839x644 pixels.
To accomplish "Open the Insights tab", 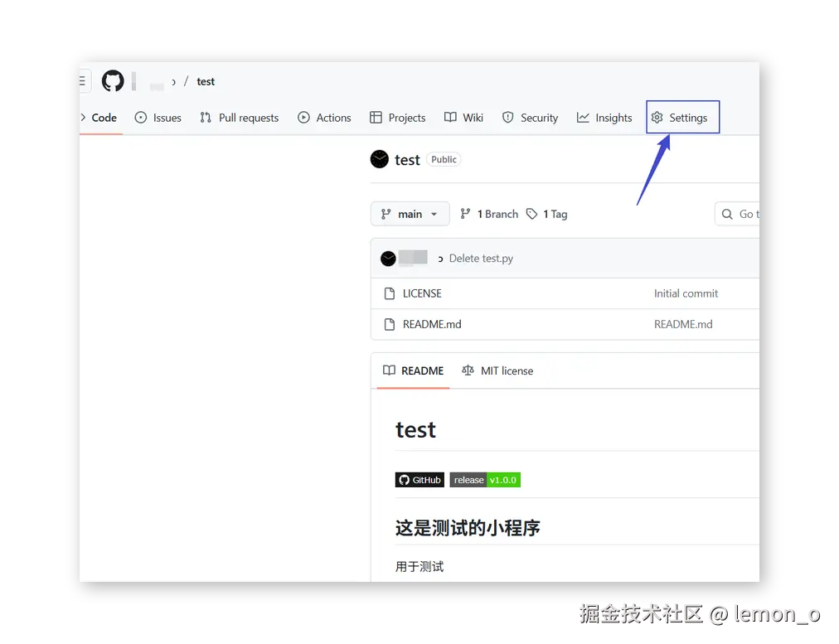I will [604, 118].
